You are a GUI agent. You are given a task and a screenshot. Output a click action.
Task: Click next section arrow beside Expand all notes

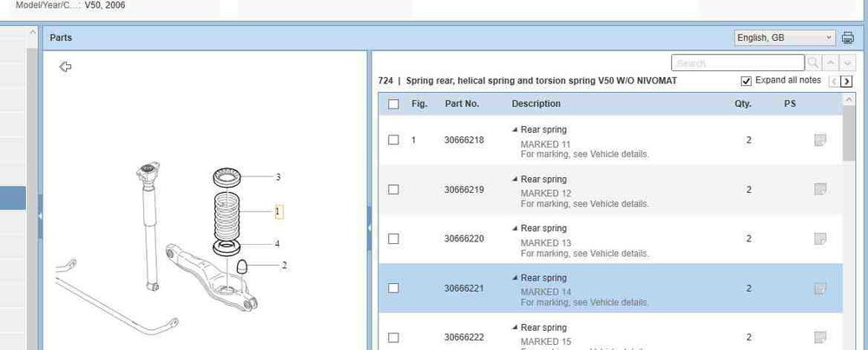click(x=846, y=82)
